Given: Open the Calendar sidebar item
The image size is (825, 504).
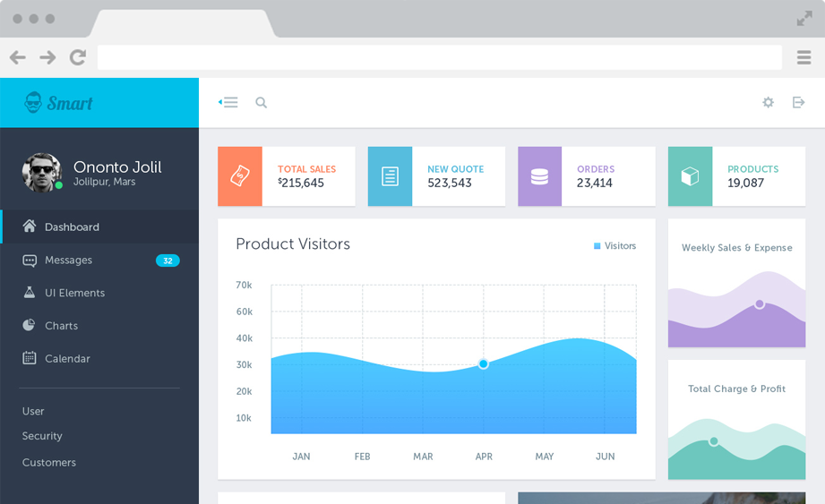Looking at the screenshot, I should click(x=67, y=359).
